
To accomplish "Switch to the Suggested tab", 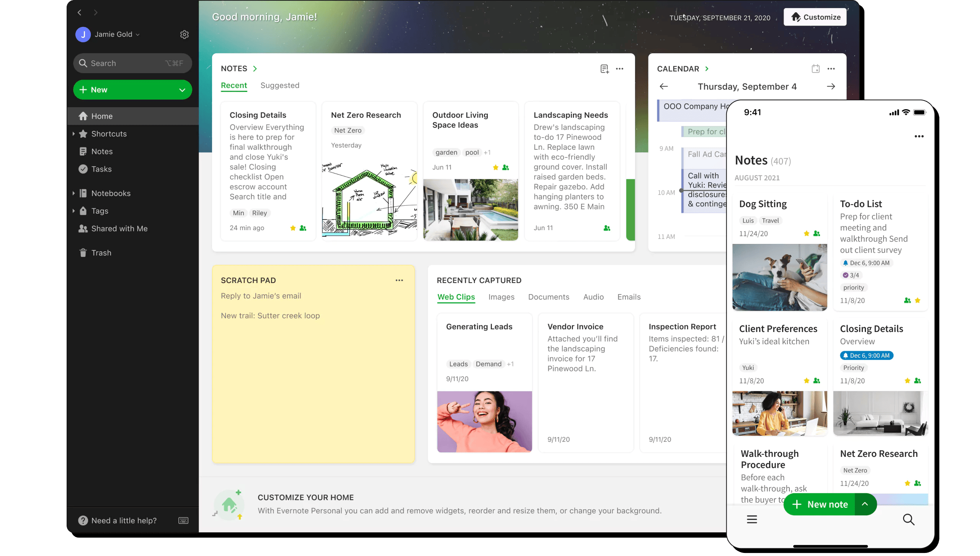I will 280,85.
